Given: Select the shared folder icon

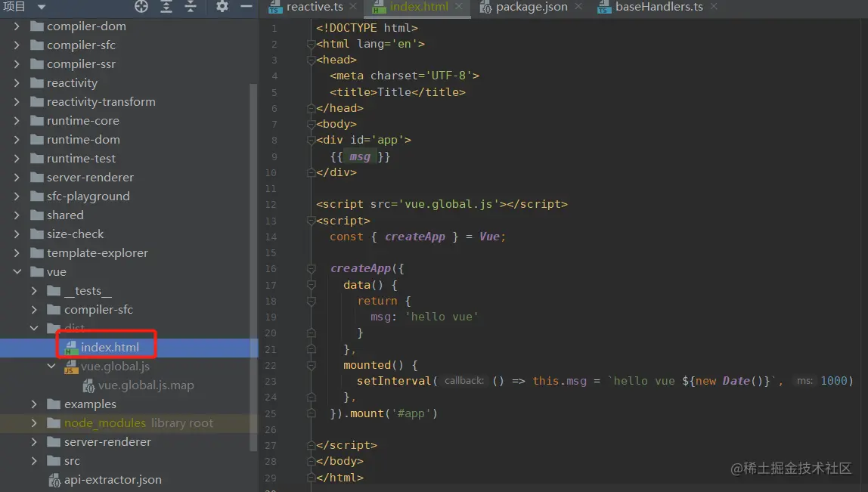Looking at the screenshot, I should (37, 215).
